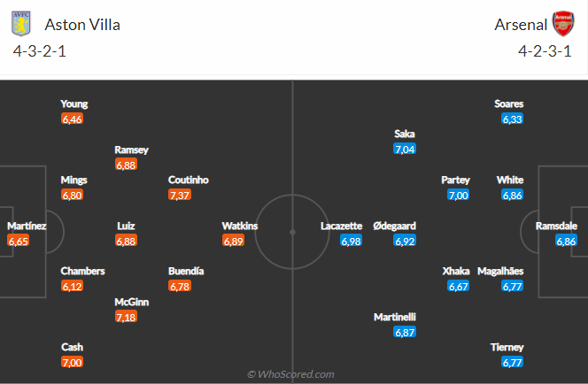
Task: Click Martínez's 6,65 goalkeeper rating badge
Action: (19, 240)
